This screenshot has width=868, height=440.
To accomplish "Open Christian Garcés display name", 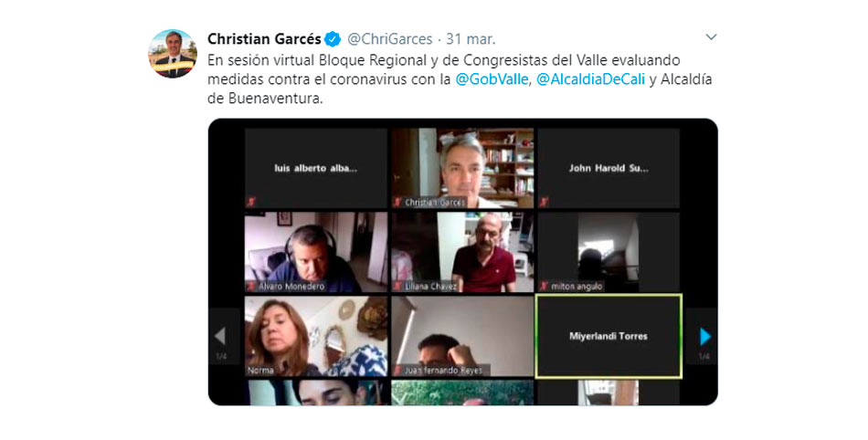I will point(264,39).
